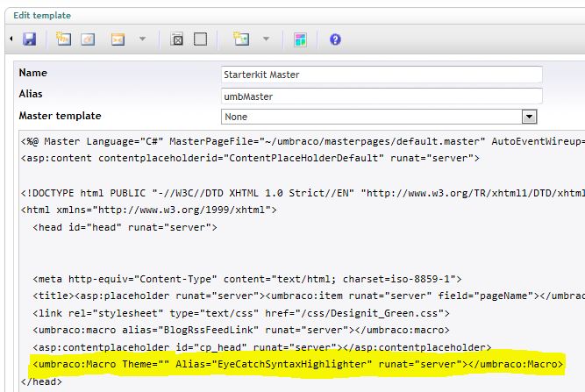Click the BlogRssFeedLink macro line in the code
585x392 pixels.
point(241,330)
